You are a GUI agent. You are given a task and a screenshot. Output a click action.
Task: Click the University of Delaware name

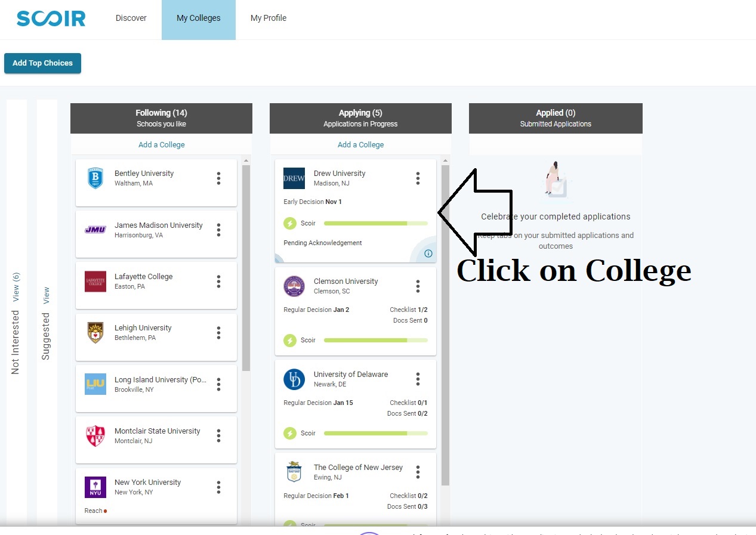[351, 375]
